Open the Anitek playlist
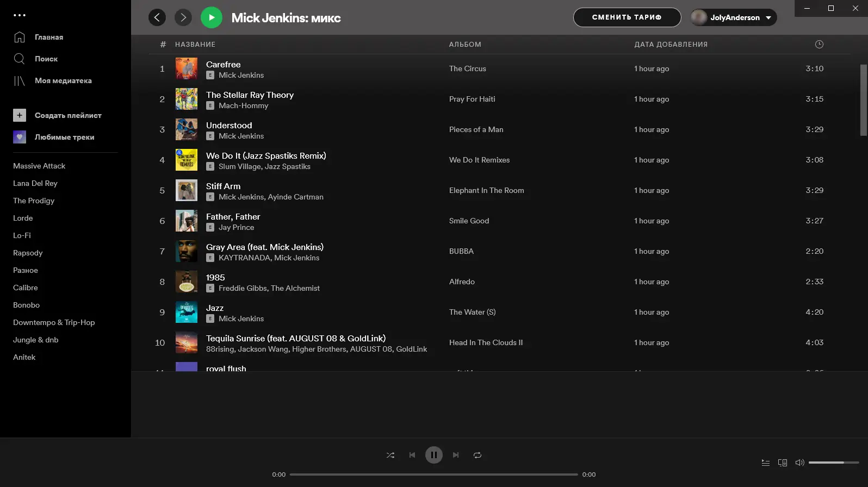Image resolution: width=868 pixels, height=487 pixels. coord(24,357)
